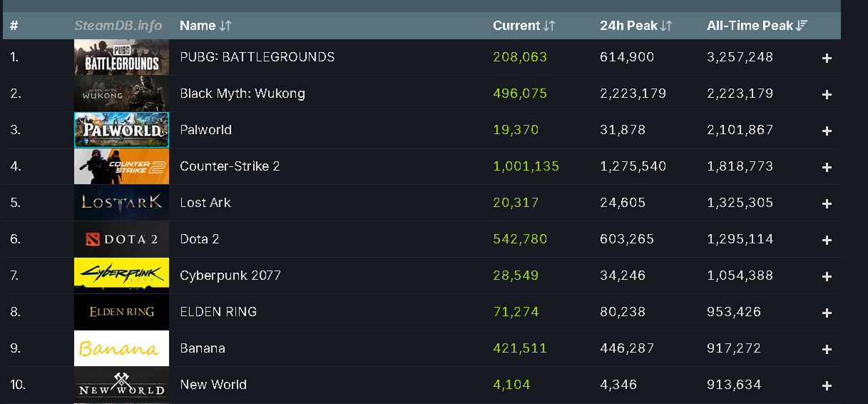
Task: Open Cyberpunk 2077 name link
Action: (230, 276)
